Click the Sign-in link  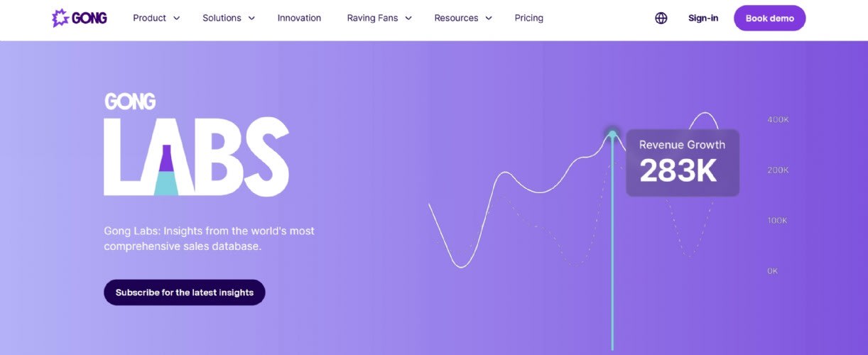[x=703, y=18]
